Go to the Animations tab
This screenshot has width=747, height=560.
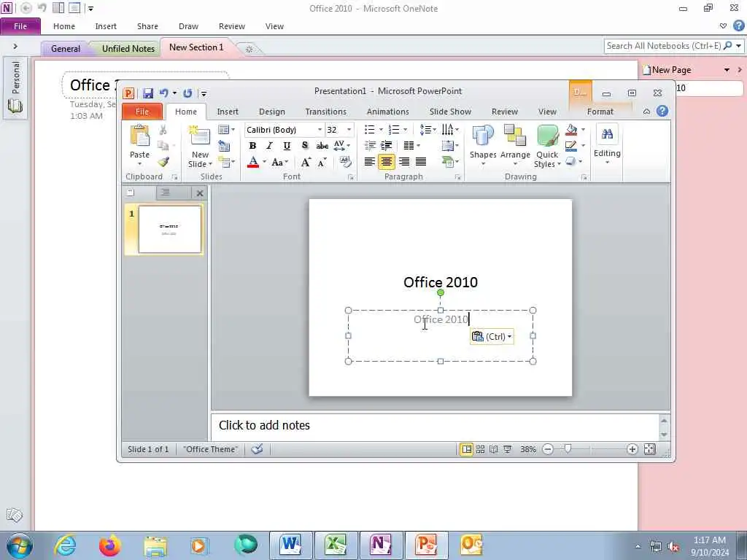388,112
